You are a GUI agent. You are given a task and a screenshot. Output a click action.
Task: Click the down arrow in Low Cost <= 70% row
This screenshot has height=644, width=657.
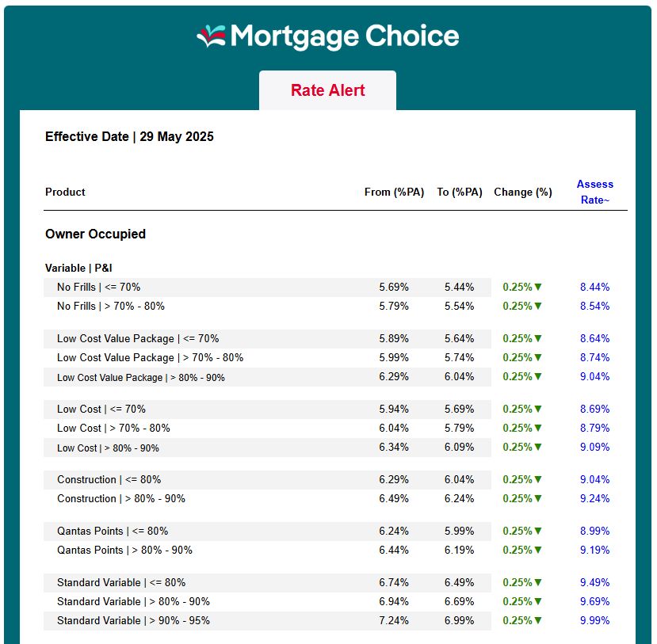click(x=538, y=410)
